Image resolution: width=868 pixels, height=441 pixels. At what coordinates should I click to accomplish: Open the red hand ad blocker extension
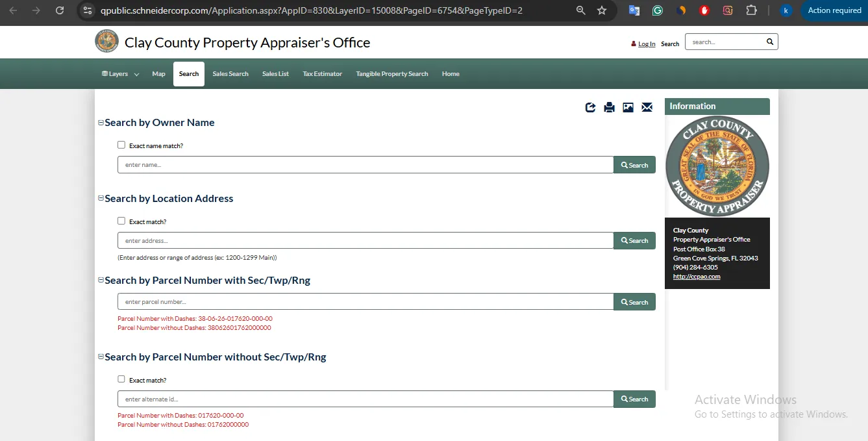(704, 10)
